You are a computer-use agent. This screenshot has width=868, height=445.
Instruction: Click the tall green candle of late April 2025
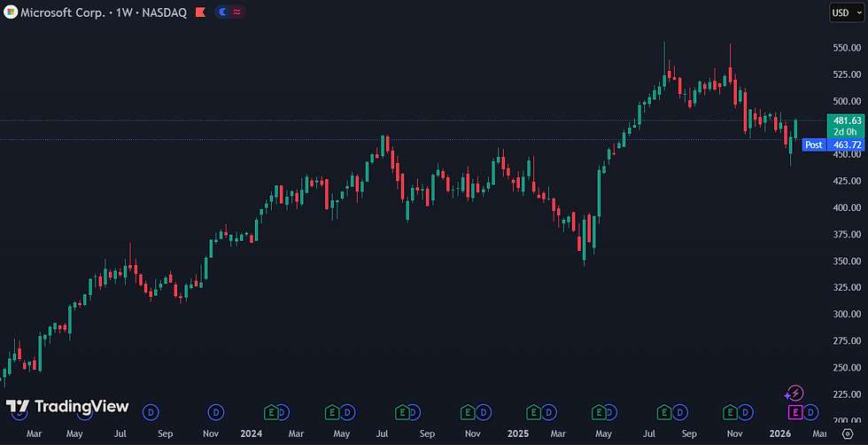tap(599, 193)
